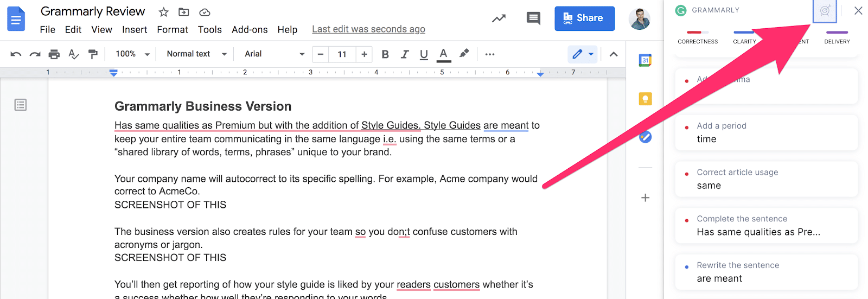This screenshot has height=299, width=868.
Task: Open the Edit menu
Action: pos(73,29)
